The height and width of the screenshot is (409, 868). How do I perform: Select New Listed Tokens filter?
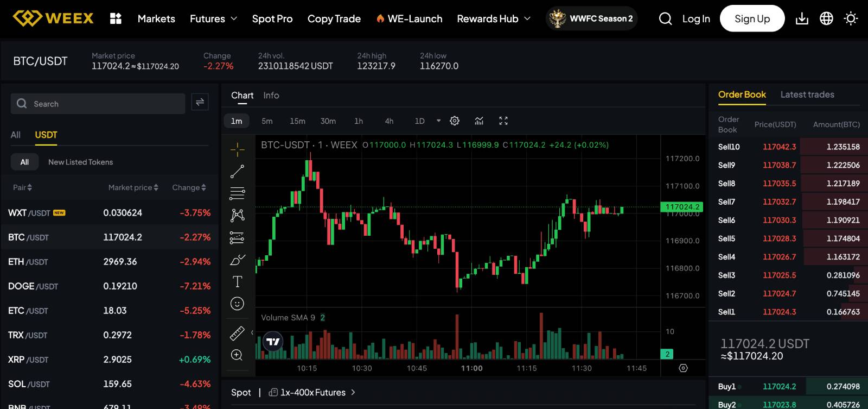(x=80, y=162)
